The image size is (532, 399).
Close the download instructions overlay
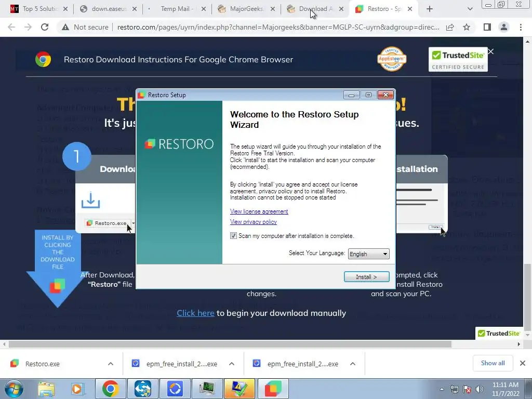point(491,51)
